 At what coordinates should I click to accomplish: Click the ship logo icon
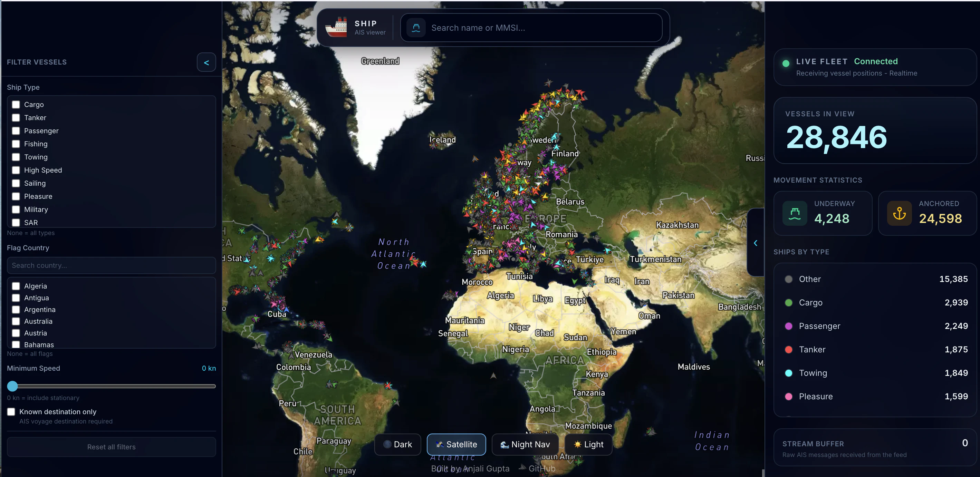click(x=336, y=28)
